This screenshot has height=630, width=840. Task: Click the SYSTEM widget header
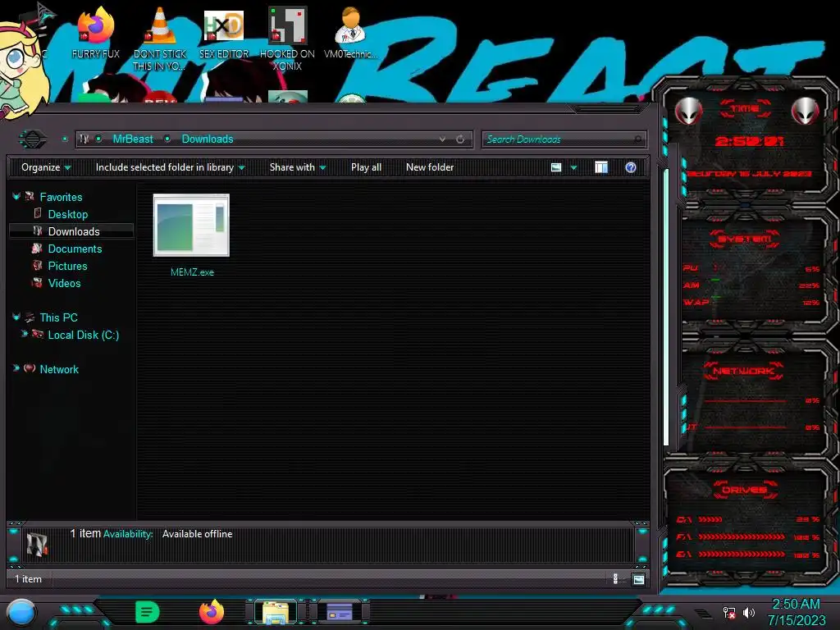pyautogui.click(x=745, y=239)
